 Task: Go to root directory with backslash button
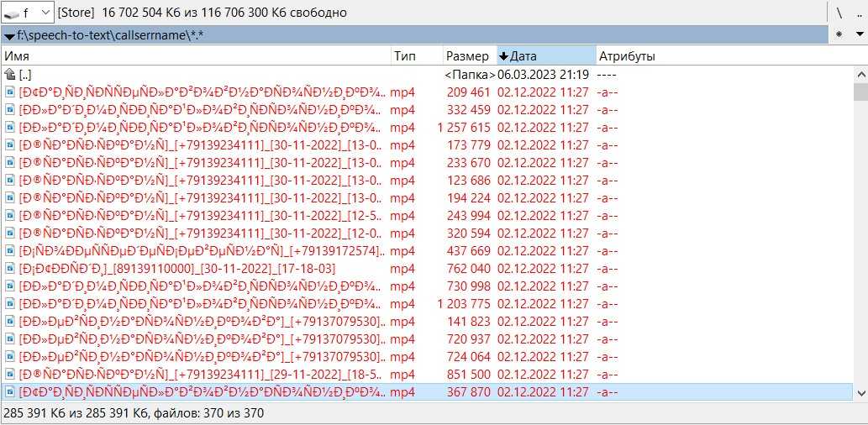[839, 13]
